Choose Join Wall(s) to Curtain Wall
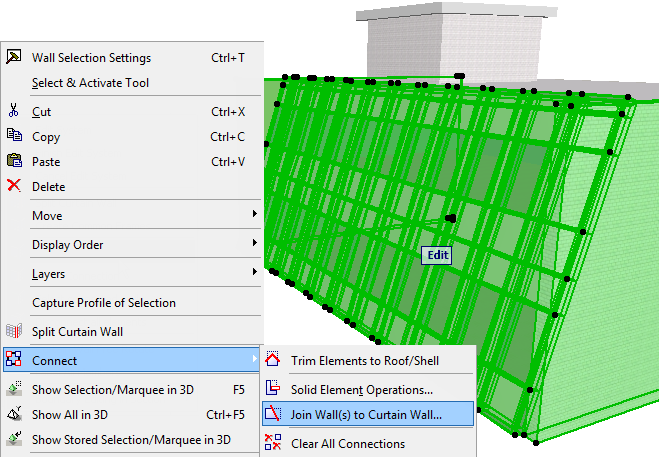Image resolution: width=659 pixels, height=457 pixels. click(366, 414)
